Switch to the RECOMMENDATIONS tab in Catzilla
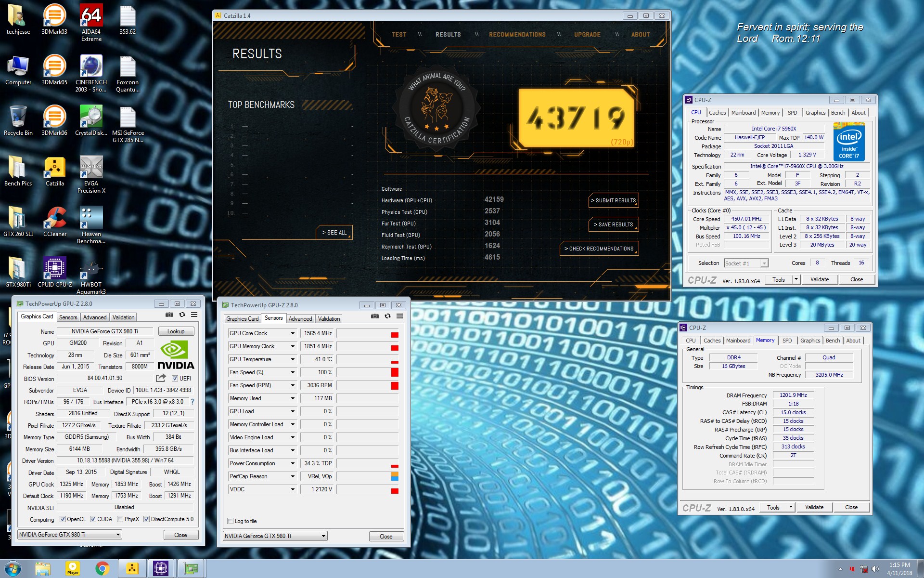This screenshot has height=578, width=924. (x=517, y=35)
